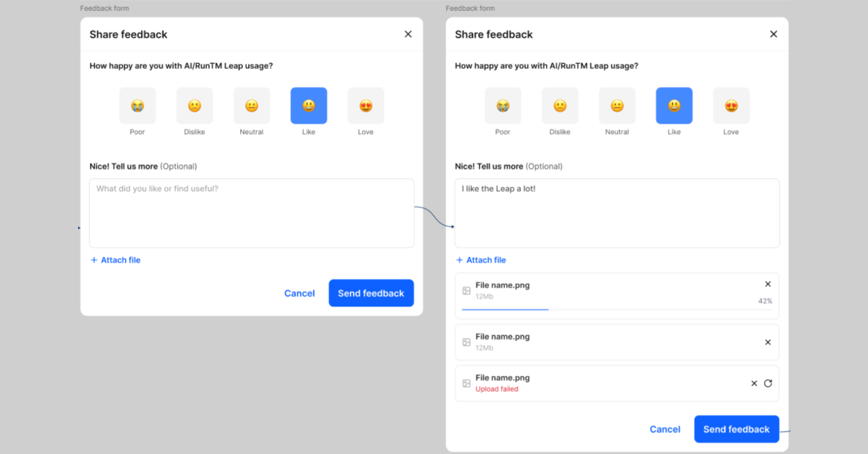Close the left Share feedback dialog

click(408, 34)
